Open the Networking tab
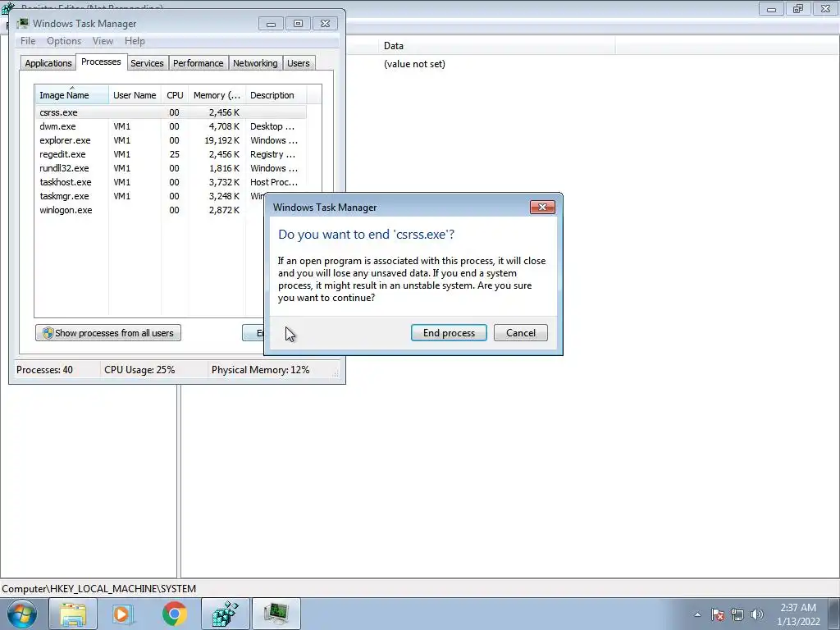 [x=255, y=63]
